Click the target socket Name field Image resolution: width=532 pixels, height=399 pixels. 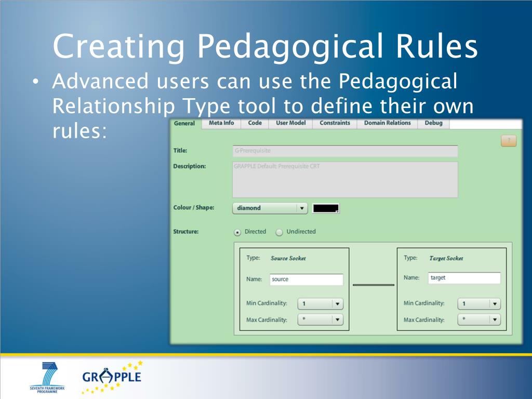pos(464,278)
